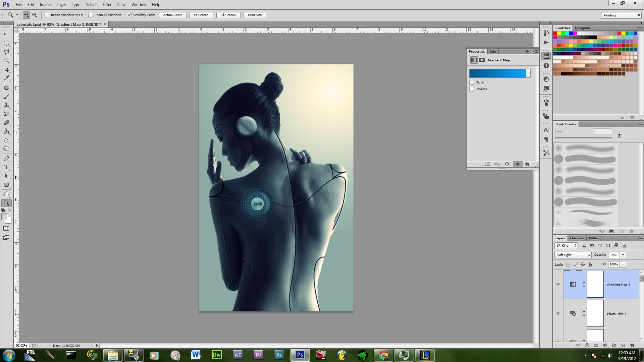Choose Zoom Out mode in options bar
The height and width of the screenshot is (362, 644).
35,15
